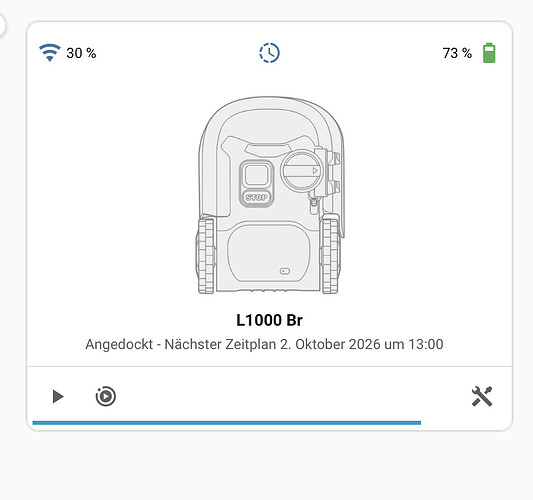Image resolution: width=533 pixels, height=500 pixels.
Task: Open the schedule clock icon
Action: tap(269, 53)
